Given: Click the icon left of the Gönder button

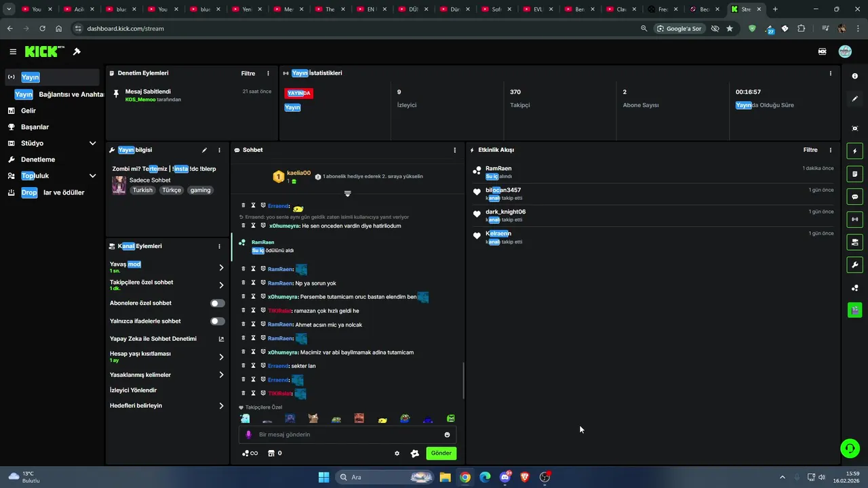Looking at the screenshot, I should (x=415, y=453).
